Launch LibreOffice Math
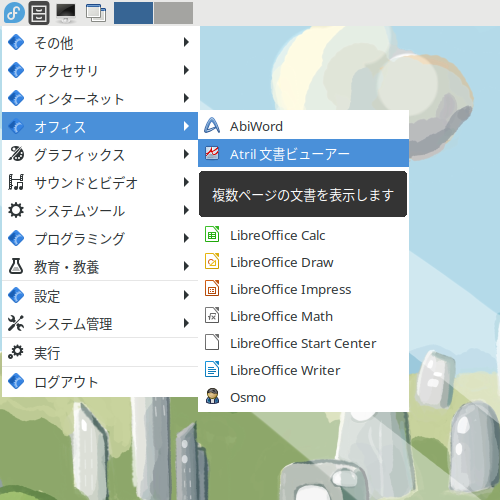The image size is (500, 500). pyautogui.click(x=303, y=316)
